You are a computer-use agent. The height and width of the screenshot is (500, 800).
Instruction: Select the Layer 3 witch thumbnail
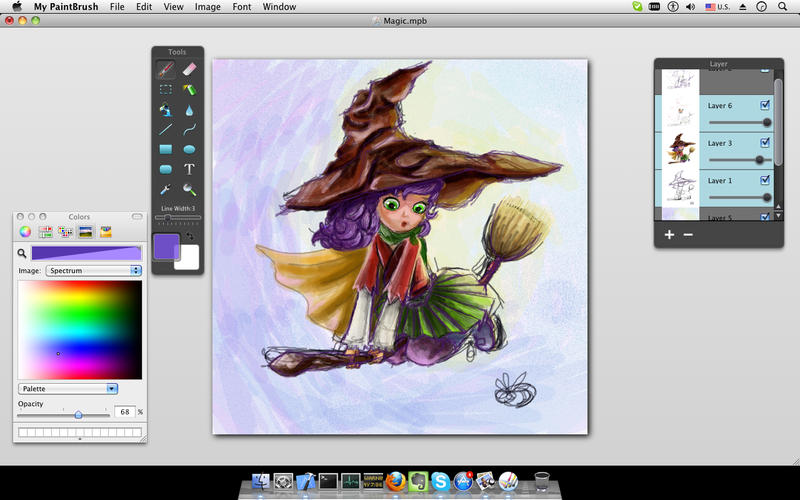pos(680,149)
